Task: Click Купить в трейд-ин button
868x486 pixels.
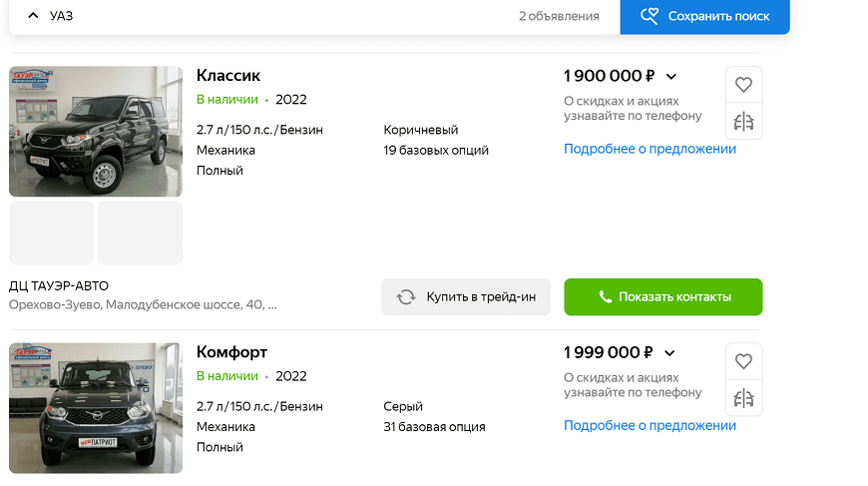Action: click(466, 297)
